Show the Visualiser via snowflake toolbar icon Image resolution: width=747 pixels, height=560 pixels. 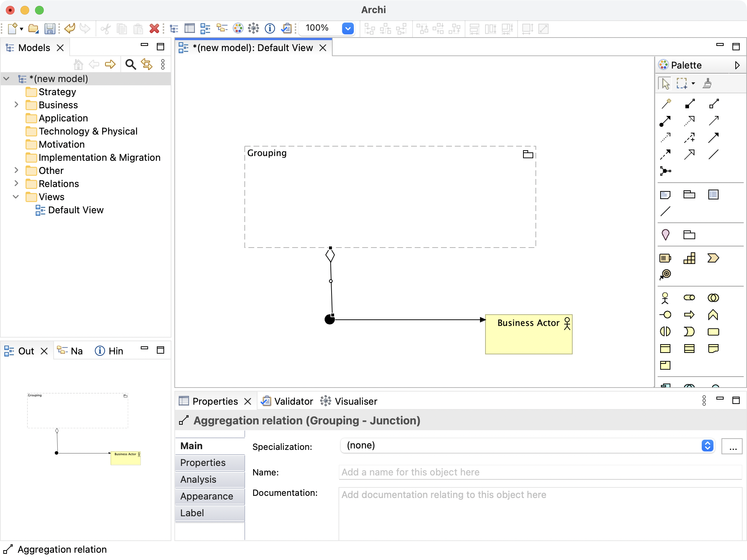[x=253, y=28]
